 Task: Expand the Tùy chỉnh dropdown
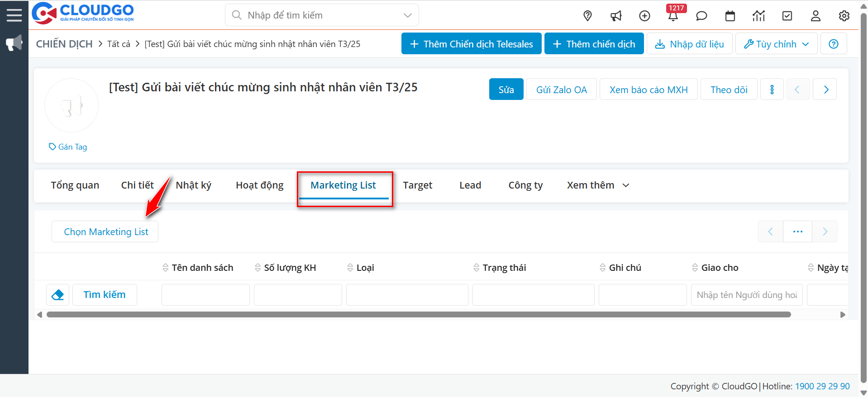coord(776,44)
